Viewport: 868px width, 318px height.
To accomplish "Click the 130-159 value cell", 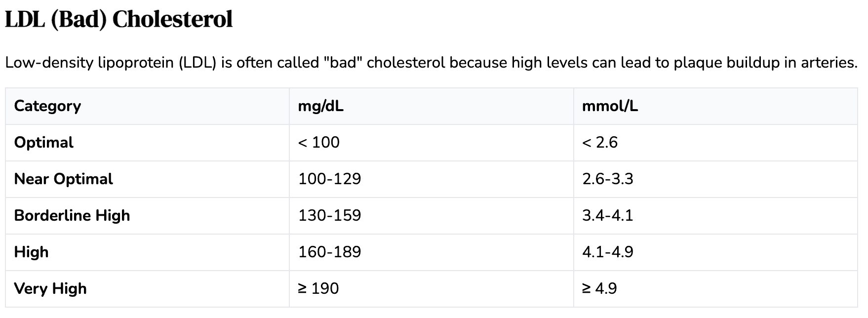I will [x=329, y=216].
